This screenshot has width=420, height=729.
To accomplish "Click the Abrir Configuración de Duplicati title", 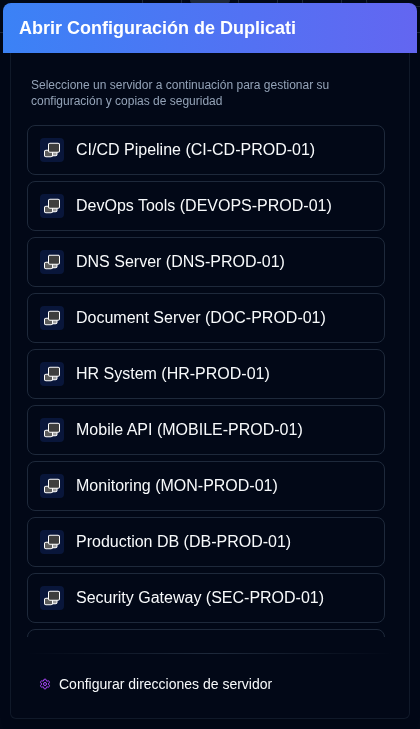I will pos(158,28).
